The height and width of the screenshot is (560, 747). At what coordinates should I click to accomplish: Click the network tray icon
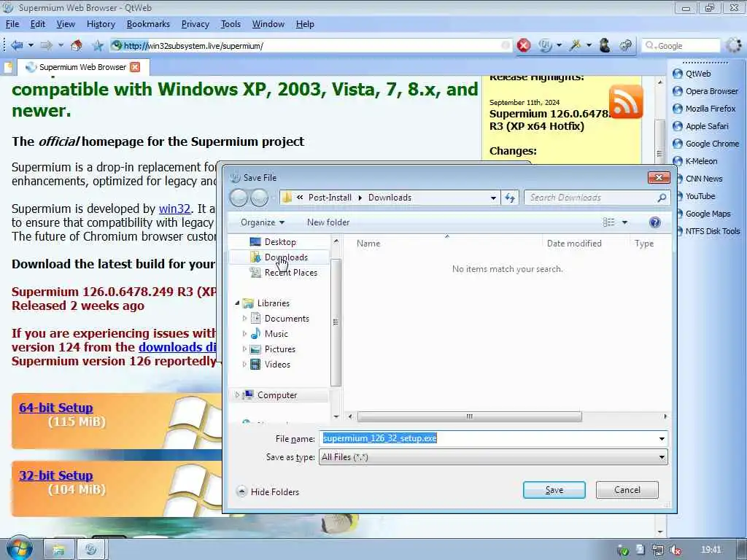[x=658, y=550]
